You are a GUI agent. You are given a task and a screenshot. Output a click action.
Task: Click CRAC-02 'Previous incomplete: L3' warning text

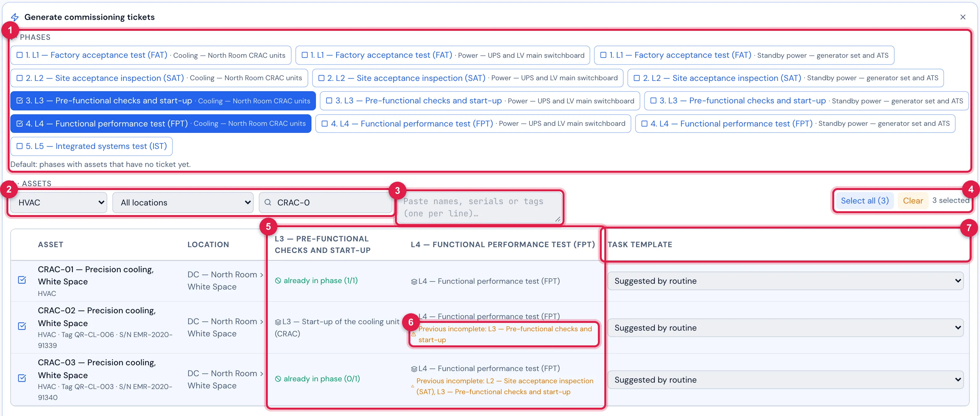(505, 334)
